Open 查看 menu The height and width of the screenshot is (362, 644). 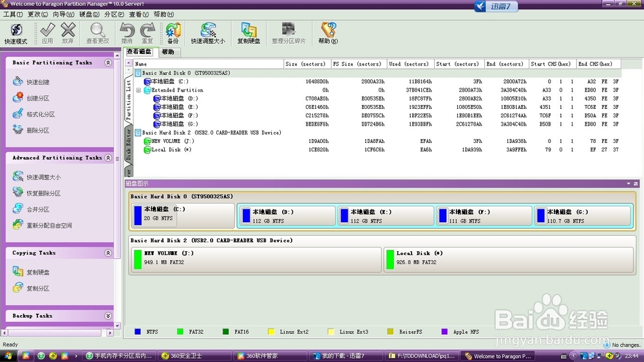138,14
